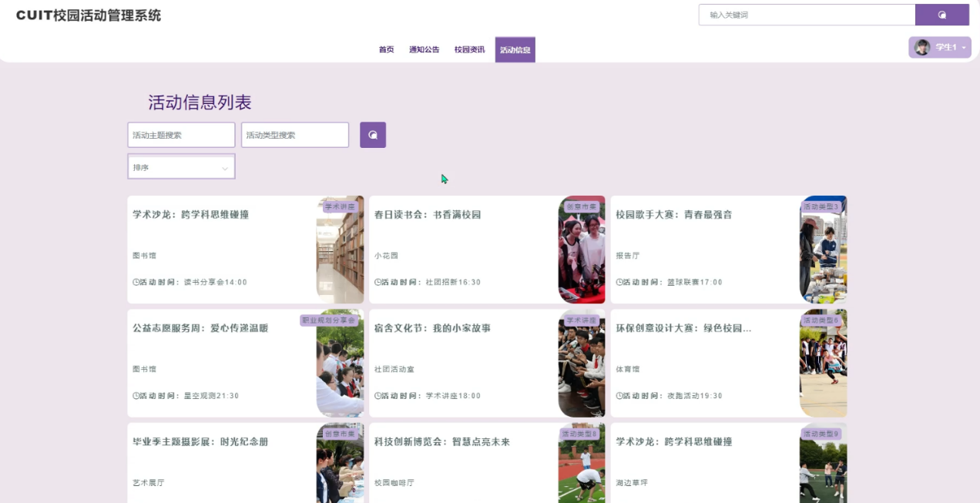Click the 学术讲座 tag on 宿舍文化节 card
The width and height of the screenshot is (980, 503).
[x=582, y=320]
